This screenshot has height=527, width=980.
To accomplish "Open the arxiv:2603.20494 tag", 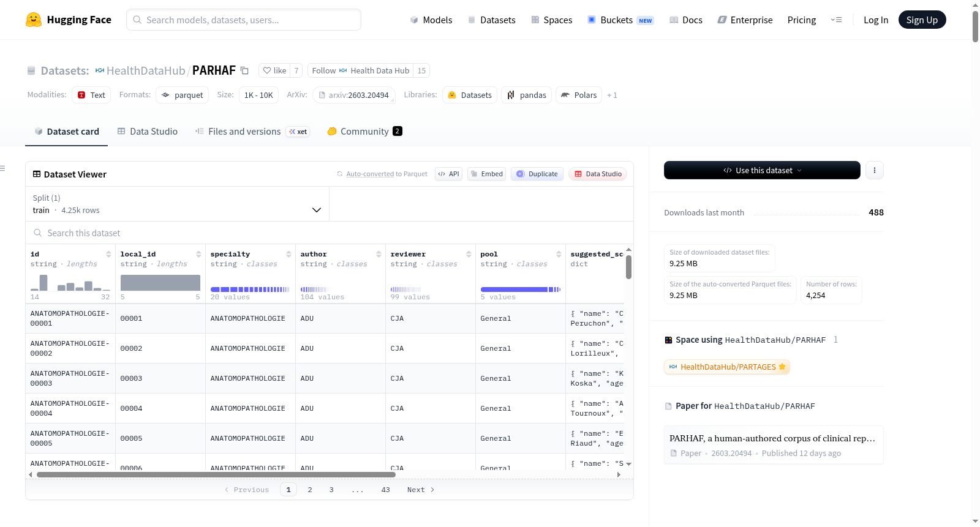I will [x=354, y=95].
